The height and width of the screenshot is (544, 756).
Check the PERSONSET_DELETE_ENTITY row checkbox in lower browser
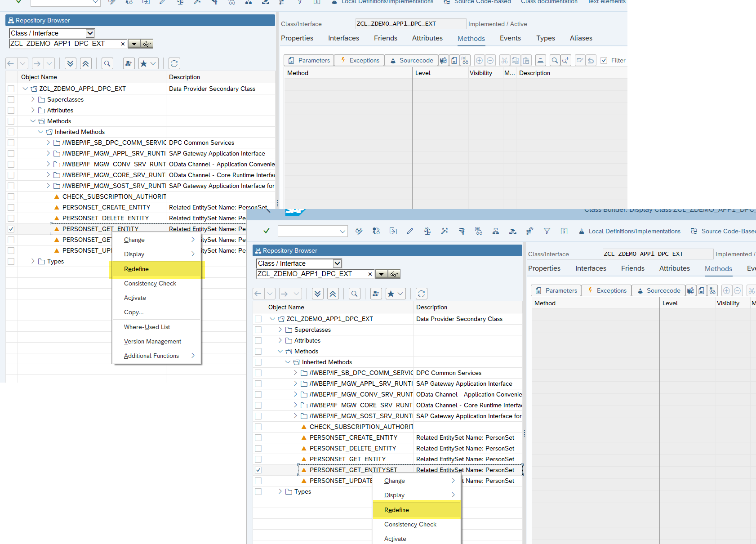(258, 448)
